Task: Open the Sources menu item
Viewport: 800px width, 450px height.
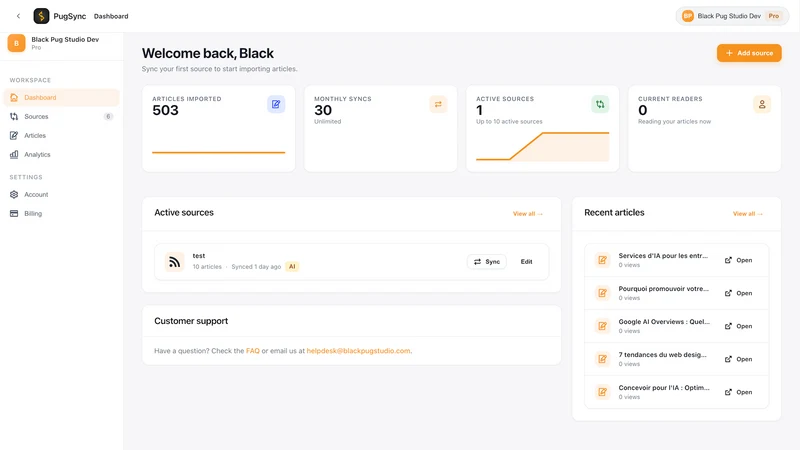Action: (x=61, y=116)
